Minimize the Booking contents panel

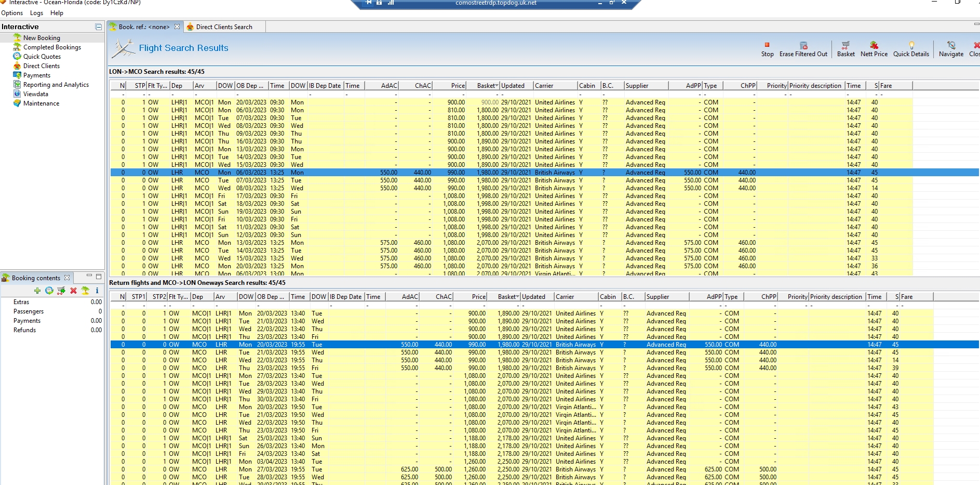click(x=89, y=276)
